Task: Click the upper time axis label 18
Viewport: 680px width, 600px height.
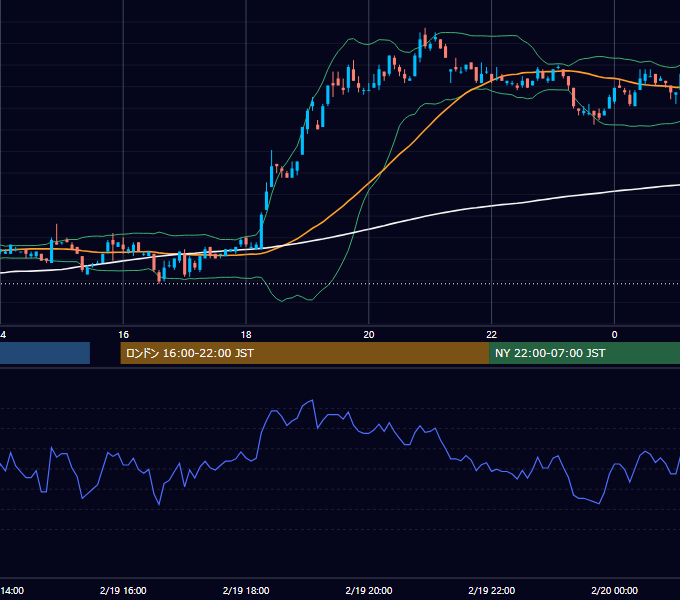Action: (x=246, y=335)
